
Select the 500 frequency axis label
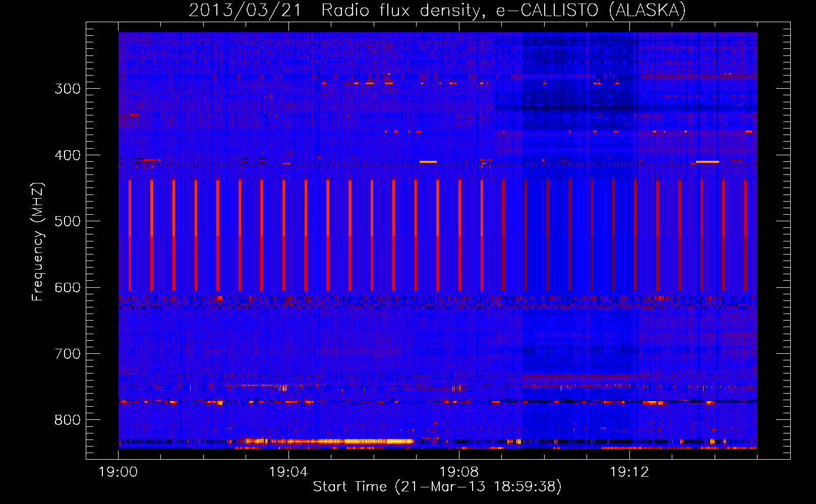click(x=68, y=221)
